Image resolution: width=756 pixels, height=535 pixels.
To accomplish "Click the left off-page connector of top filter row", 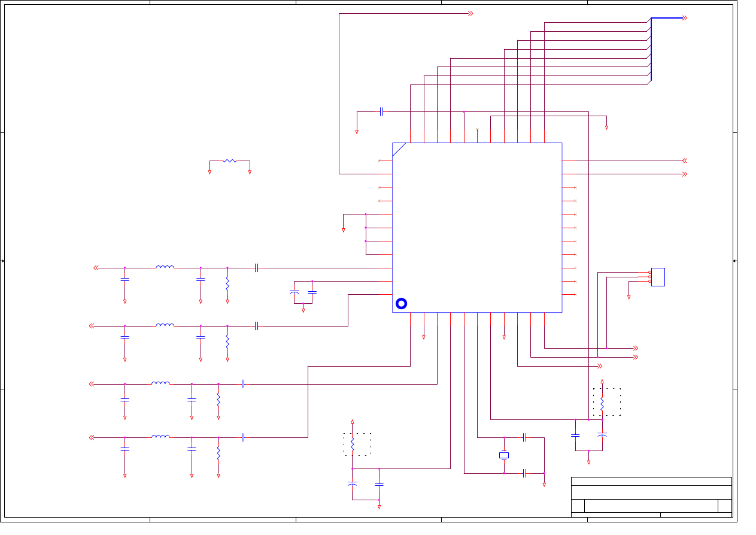I will click(x=96, y=268).
